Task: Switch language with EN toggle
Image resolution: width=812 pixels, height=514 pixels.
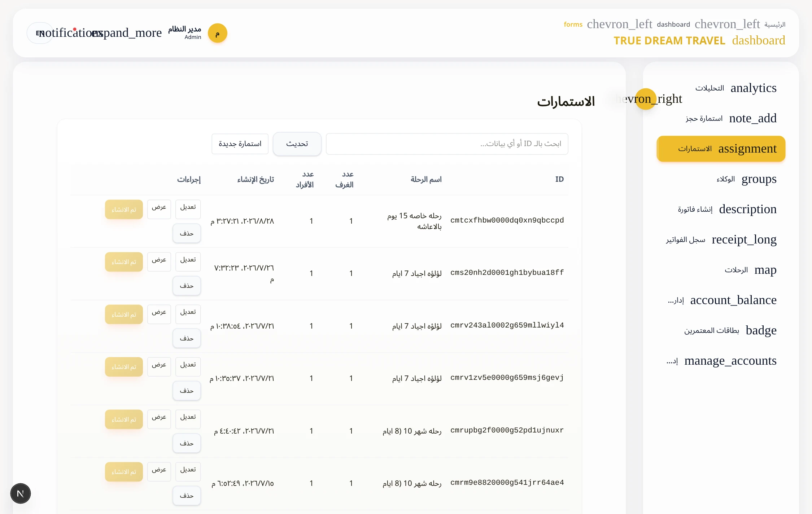Action: click(x=40, y=33)
